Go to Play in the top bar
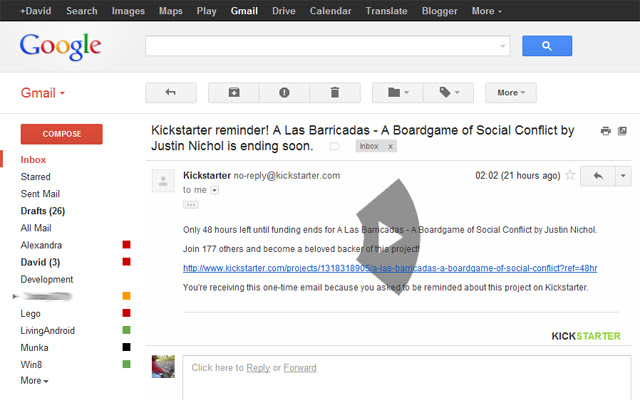The image size is (640, 400). (207, 11)
